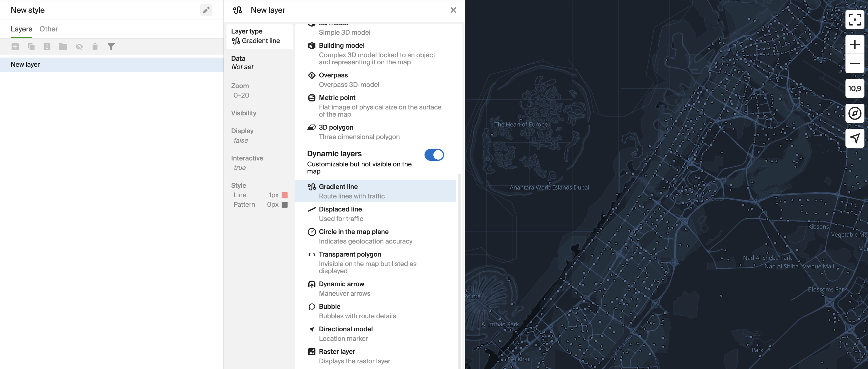This screenshot has height=369, width=868.
Task: Open the Interactive section
Action: coord(259,163)
